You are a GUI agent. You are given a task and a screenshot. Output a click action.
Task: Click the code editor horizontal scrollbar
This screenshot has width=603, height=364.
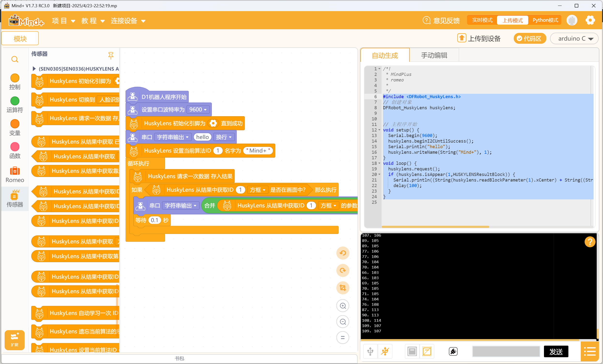435,227
